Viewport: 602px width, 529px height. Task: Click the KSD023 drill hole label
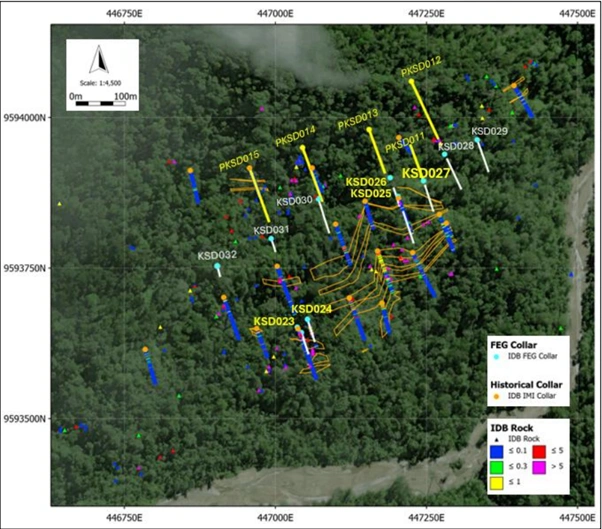pos(273,321)
